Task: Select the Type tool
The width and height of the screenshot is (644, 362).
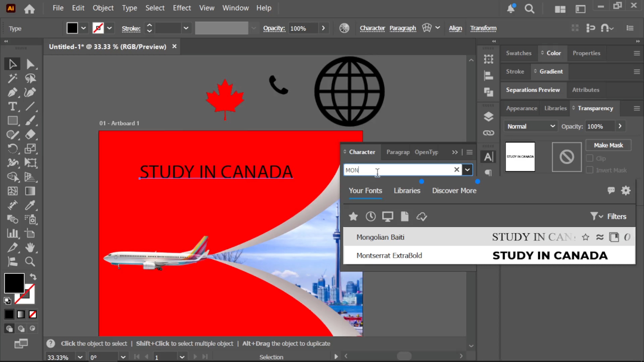Action: [12, 106]
